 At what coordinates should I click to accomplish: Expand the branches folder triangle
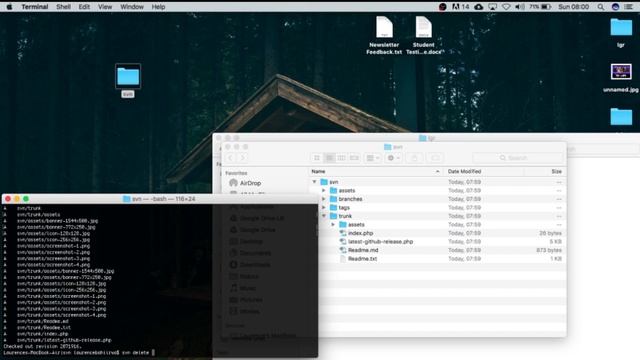324,199
